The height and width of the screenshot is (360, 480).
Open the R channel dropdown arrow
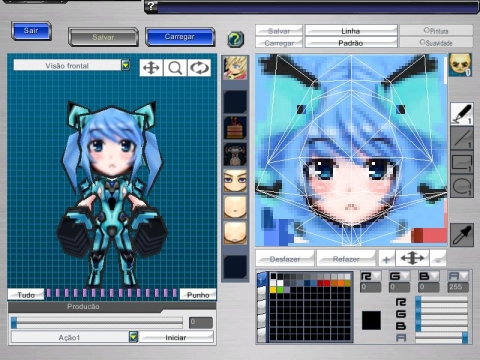[x=377, y=276]
